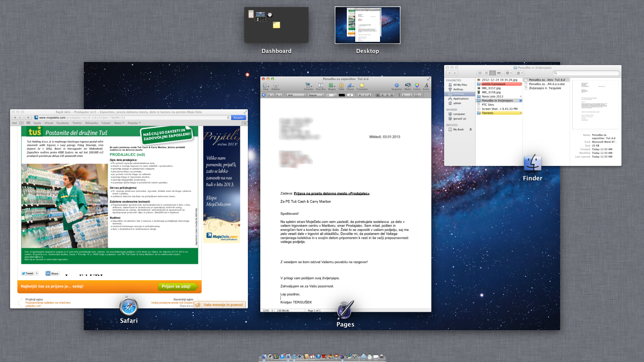The image size is (644, 362).
Task: Go back in Safari window
Action: pyautogui.click(x=15, y=118)
